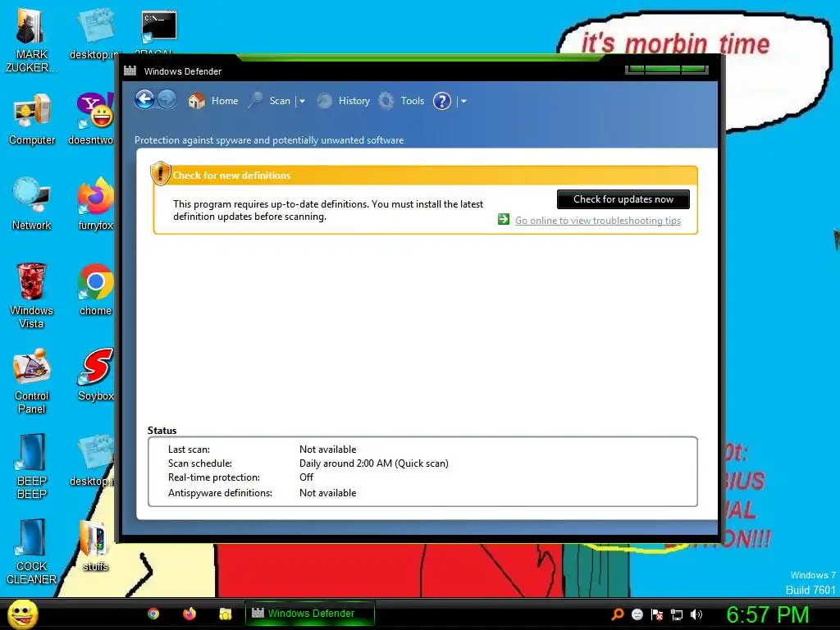Open the volume speaker tray icon
The height and width of the screenshot is (630, 840).
(696, 614)
